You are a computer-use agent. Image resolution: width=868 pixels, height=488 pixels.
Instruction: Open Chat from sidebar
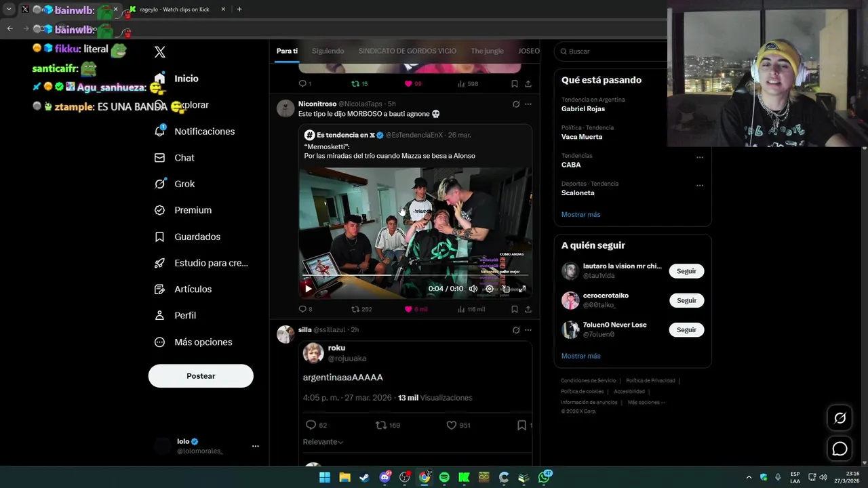tap(174, 158)
